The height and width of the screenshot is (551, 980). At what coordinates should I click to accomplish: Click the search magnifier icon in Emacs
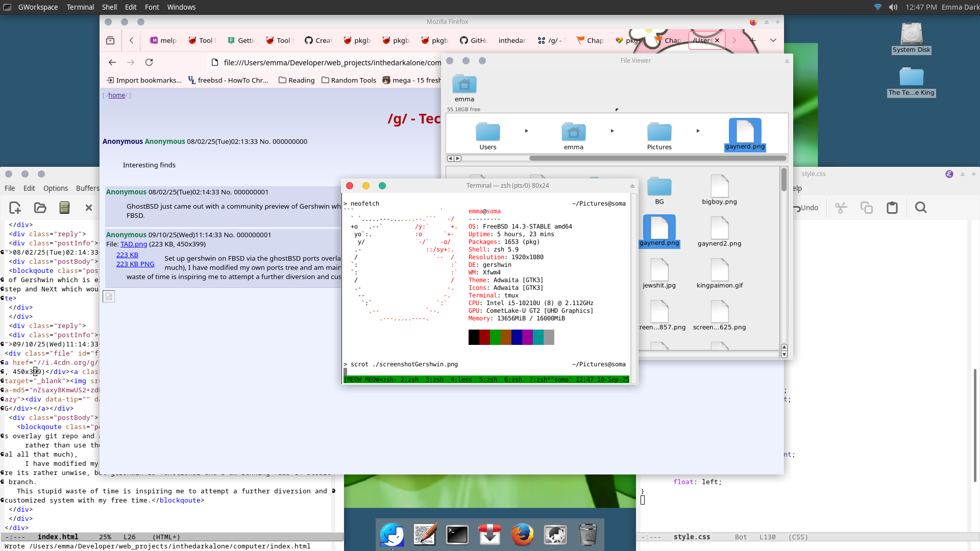click(x=920, y=208)
